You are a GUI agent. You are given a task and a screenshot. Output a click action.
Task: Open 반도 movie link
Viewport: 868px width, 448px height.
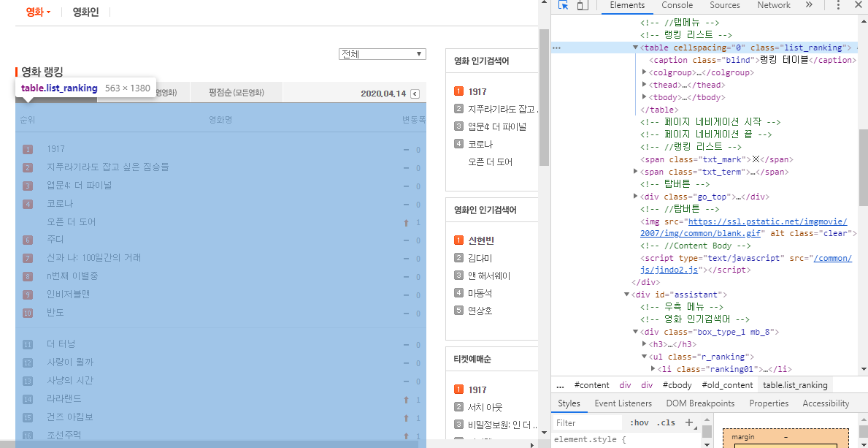coord(56,312)
